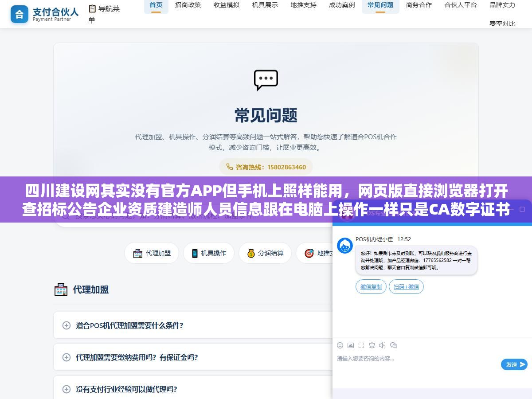Filter by 分润结算 category chip
This screenshot has height=399, width=532.
(265, 253)
